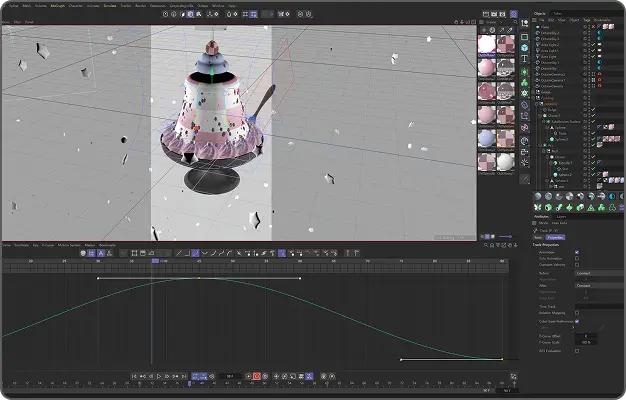The width and height of the screenshot is (626, 400).
Task: Jump to the animation start
Action: (134, 376)
